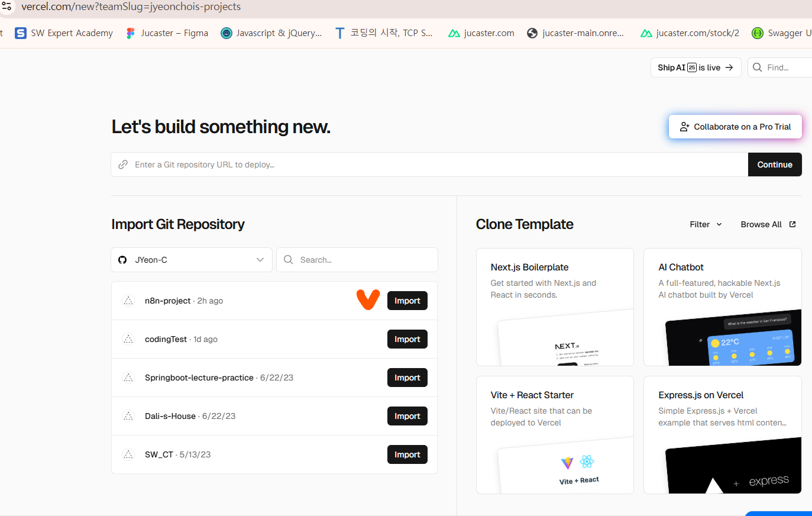Open the 코딩의 시작, TCP bookmark

[x=383, y=33]
